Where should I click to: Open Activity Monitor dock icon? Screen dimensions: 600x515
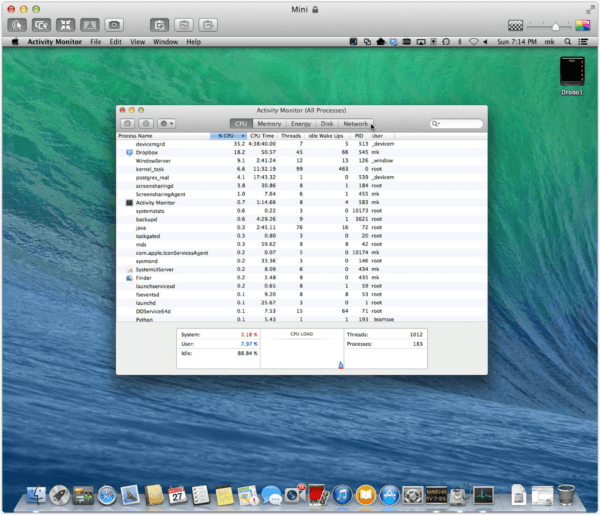click(483, 495)
